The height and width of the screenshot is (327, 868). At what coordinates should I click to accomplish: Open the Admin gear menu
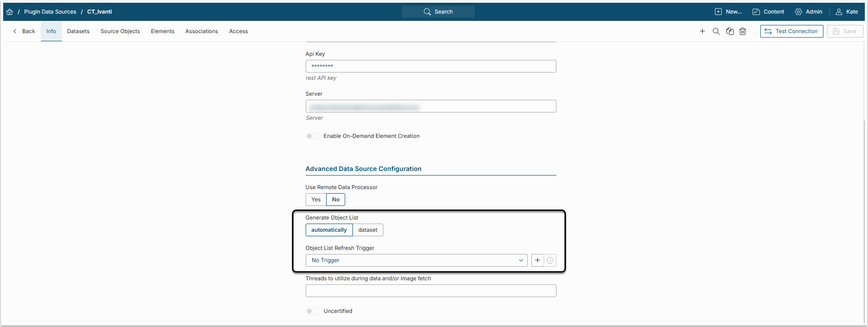click(808, 12)
